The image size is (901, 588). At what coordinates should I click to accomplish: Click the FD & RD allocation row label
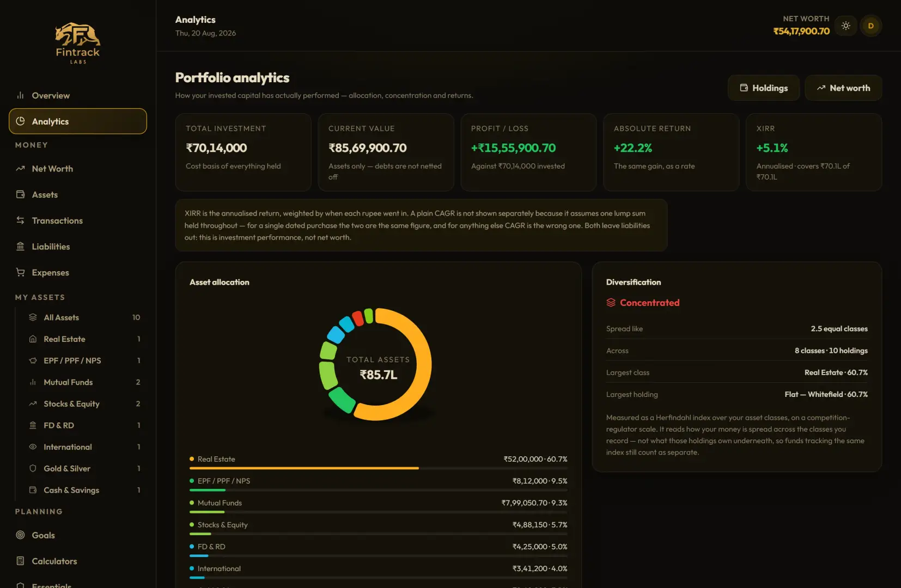point(211,547)
